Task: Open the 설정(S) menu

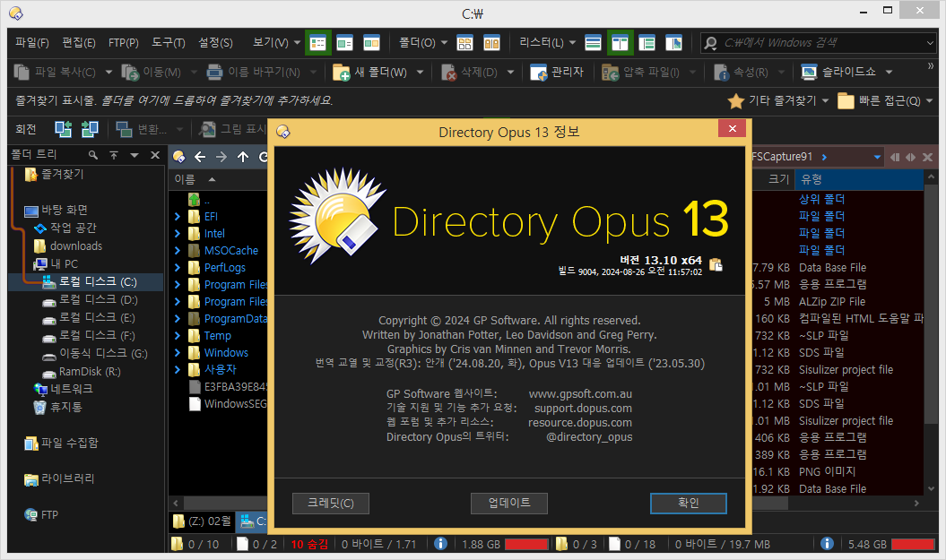Action: pyautogui.click(x=215, y=43)
